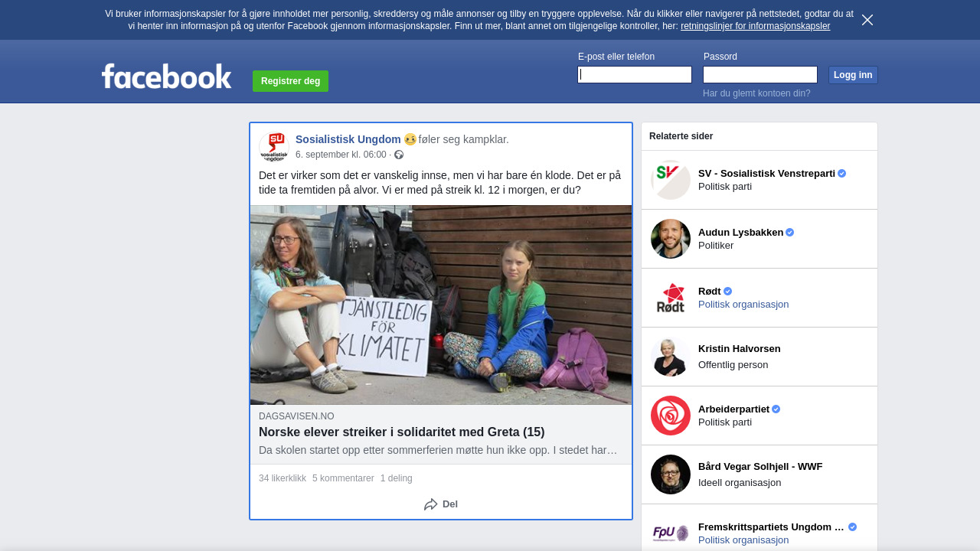Open the Rødt star logo

671,298
